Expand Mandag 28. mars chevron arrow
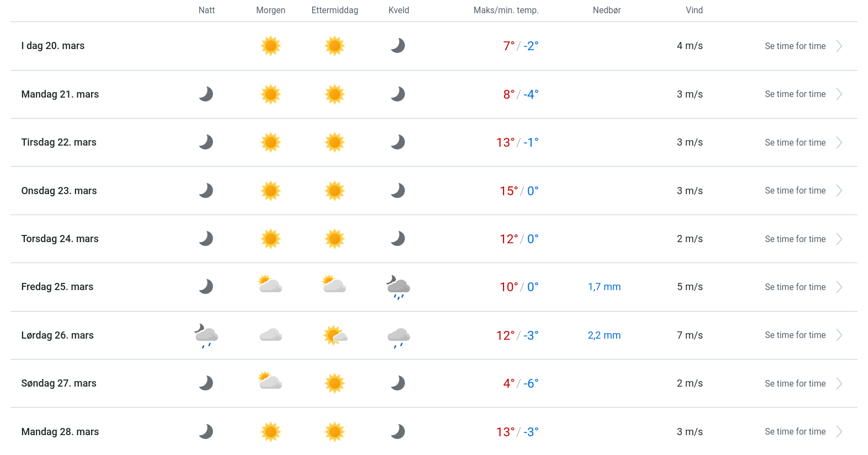 839,432
